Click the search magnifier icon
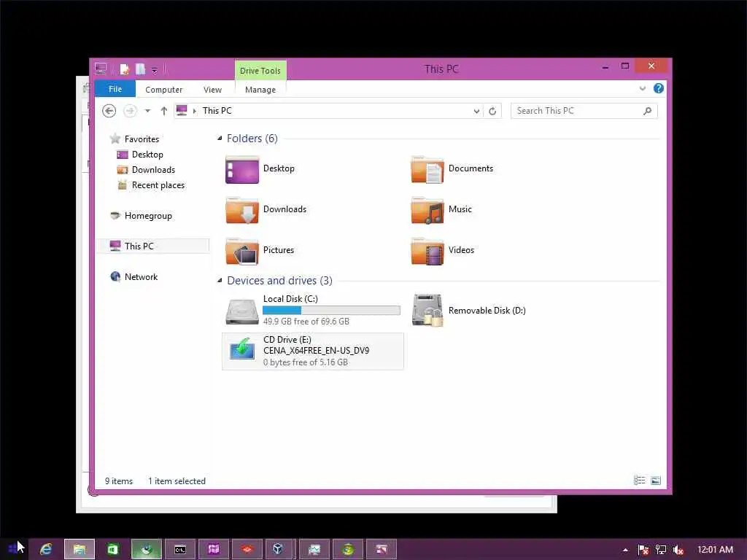The height and width of the screenshot is (560, 747). [648, 111]
